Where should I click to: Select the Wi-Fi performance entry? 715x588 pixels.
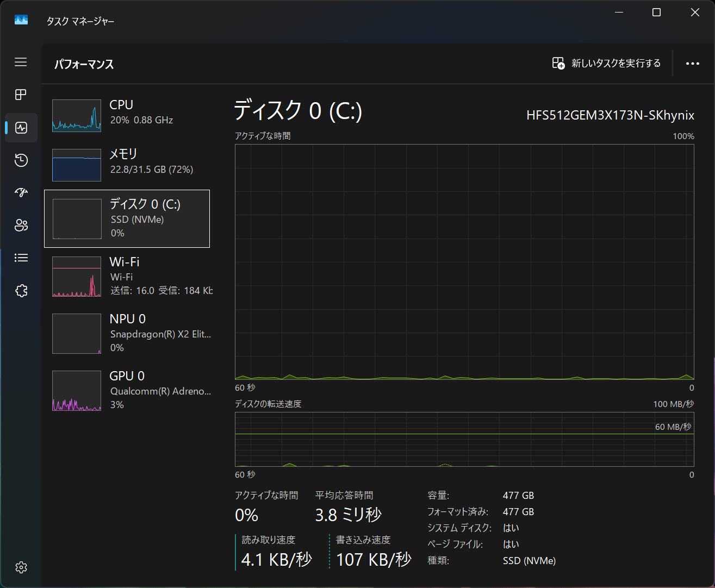tap(127, 276)
